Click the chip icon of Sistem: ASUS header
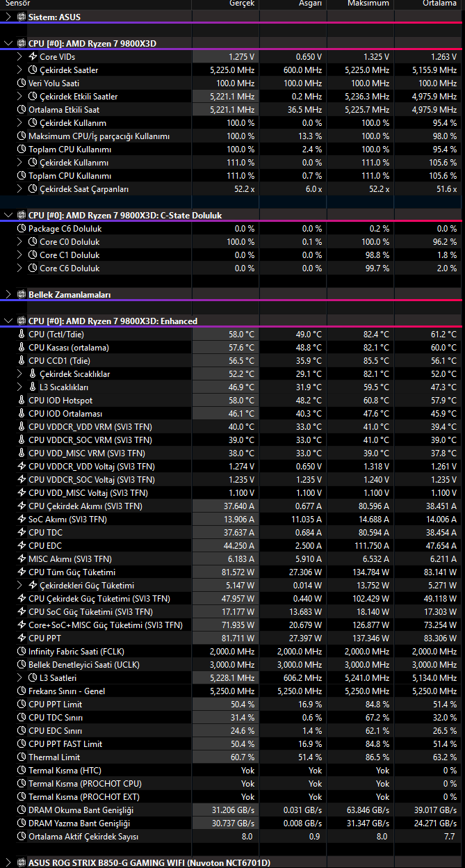 pos(21,17)
